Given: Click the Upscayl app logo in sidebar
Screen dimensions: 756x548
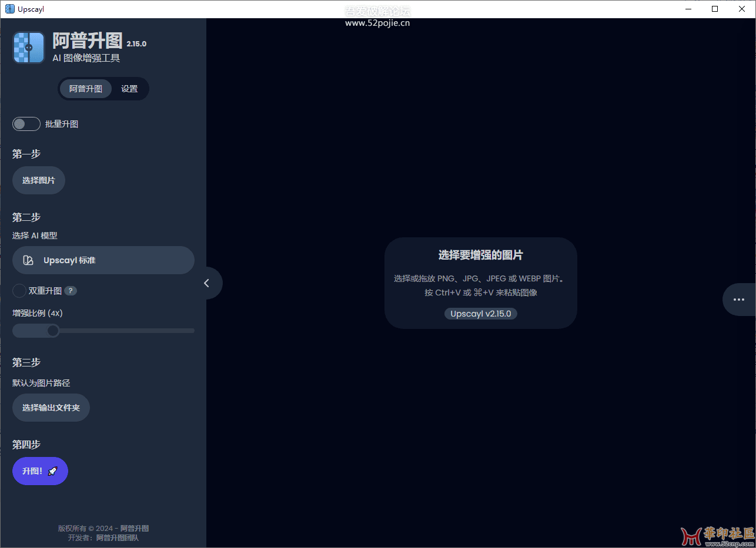Looking at the screenshot, I should (29, 48).
